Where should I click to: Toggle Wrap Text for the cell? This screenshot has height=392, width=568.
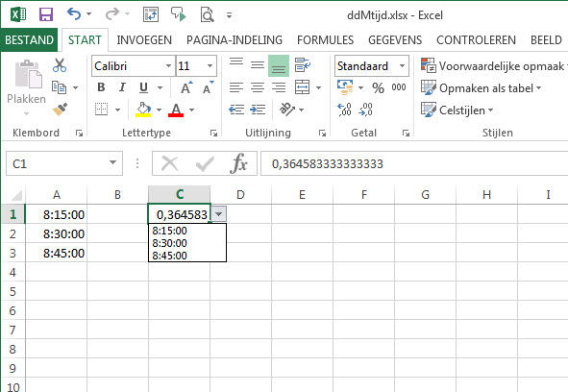tap(302, 64)
